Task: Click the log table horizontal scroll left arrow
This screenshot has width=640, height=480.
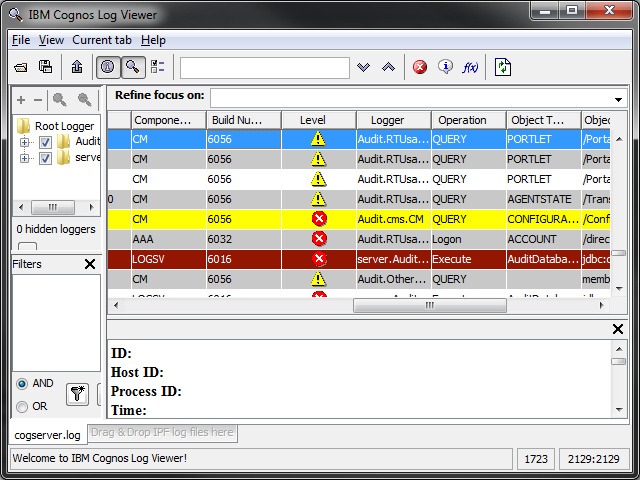Action: click(116, 305)
